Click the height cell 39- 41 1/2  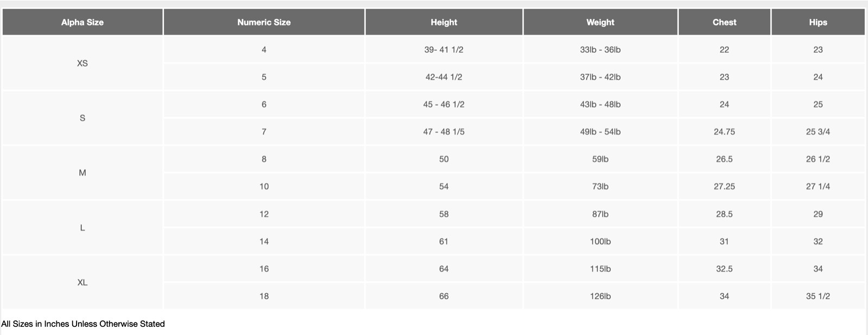[x=444, y=50]
